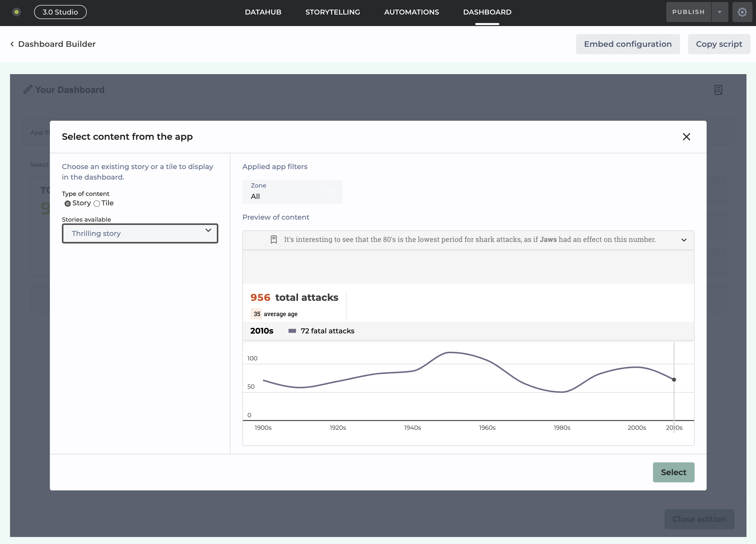Click the settings gear icon
The image size is (756, 544).
[x=742, y=12]
